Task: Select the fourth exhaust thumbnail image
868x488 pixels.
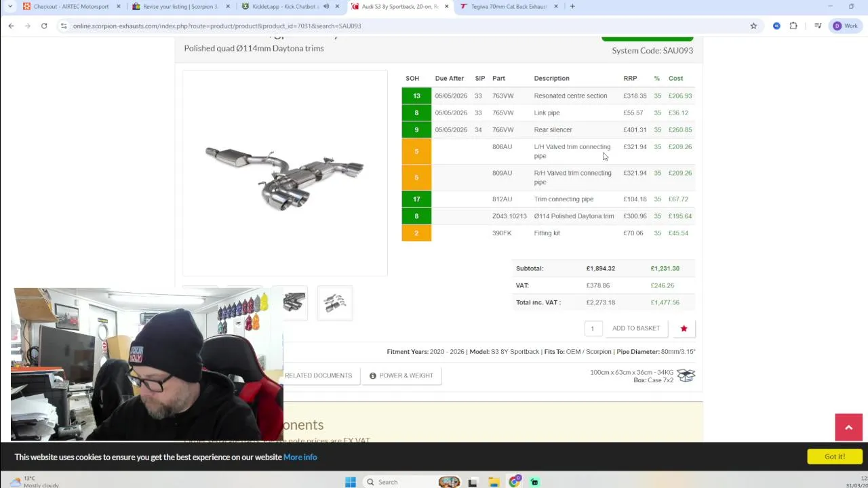Action: click(335, 303)
